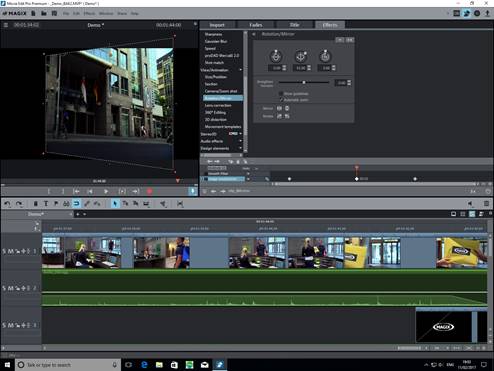
Task: Click the mirror horizontal icon next to Mirror
Action: click(x=279, y=108)
